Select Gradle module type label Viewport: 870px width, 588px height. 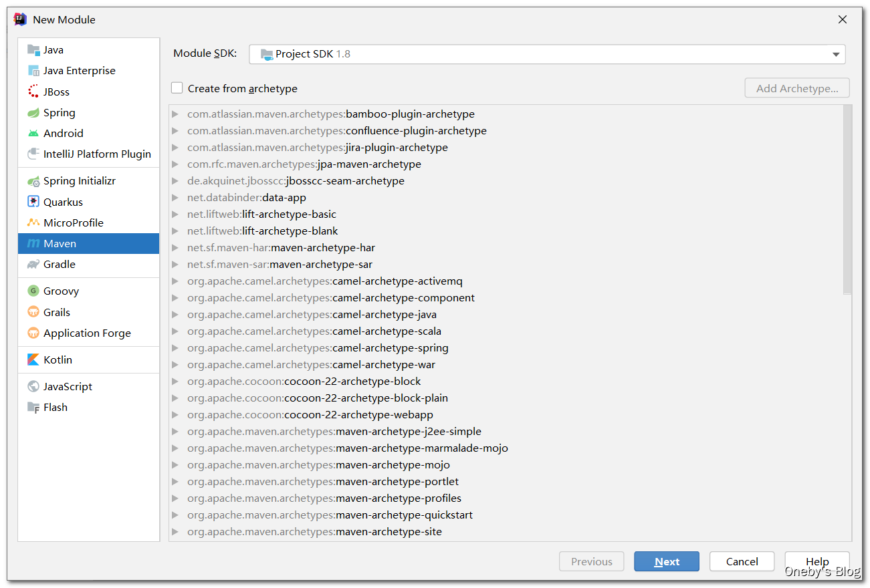[x=60, y=264]
